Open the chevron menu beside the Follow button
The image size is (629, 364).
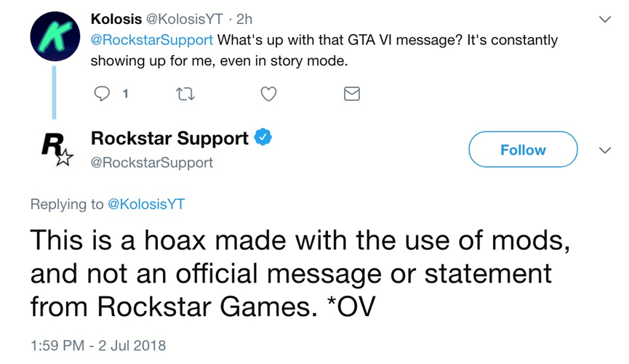point(603,150)
